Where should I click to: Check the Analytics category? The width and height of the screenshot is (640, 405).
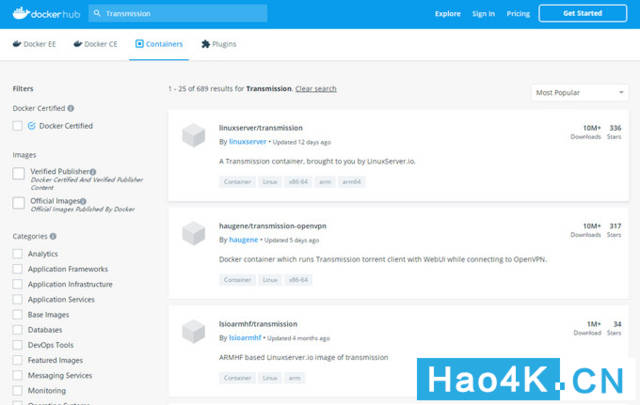pyautogui.click(x=18, y=254)
